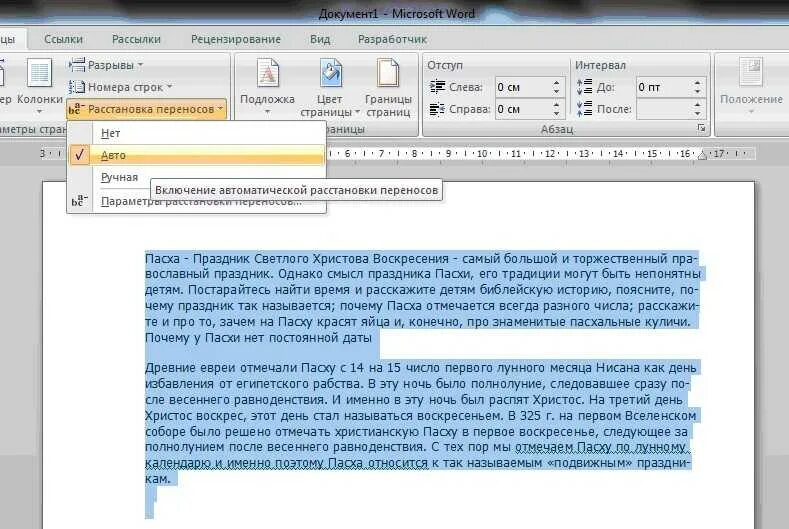Open the Рецензирование tab
This screenshot has width=789, height=529.
pyautogui.click(x=235, y=39)
